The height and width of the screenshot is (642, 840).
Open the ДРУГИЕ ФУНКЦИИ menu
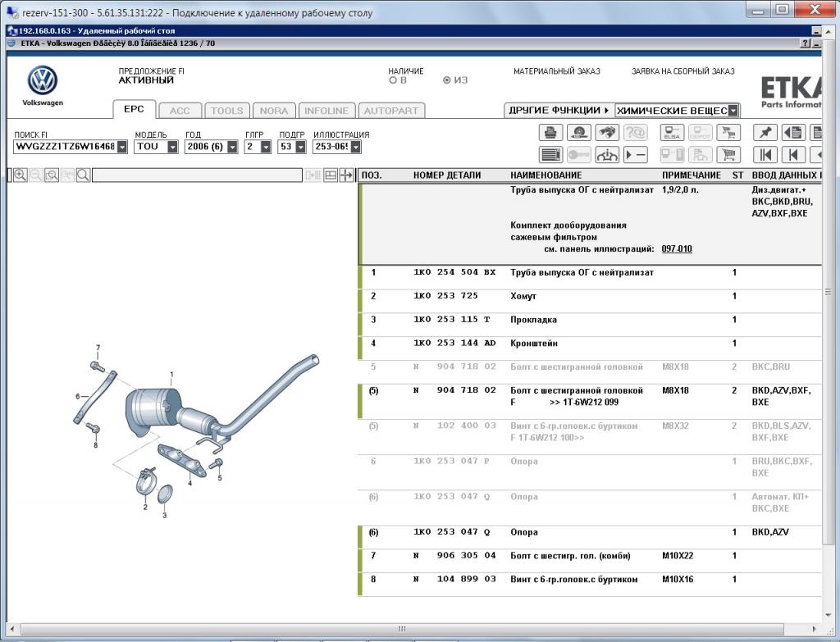point(559,111)
